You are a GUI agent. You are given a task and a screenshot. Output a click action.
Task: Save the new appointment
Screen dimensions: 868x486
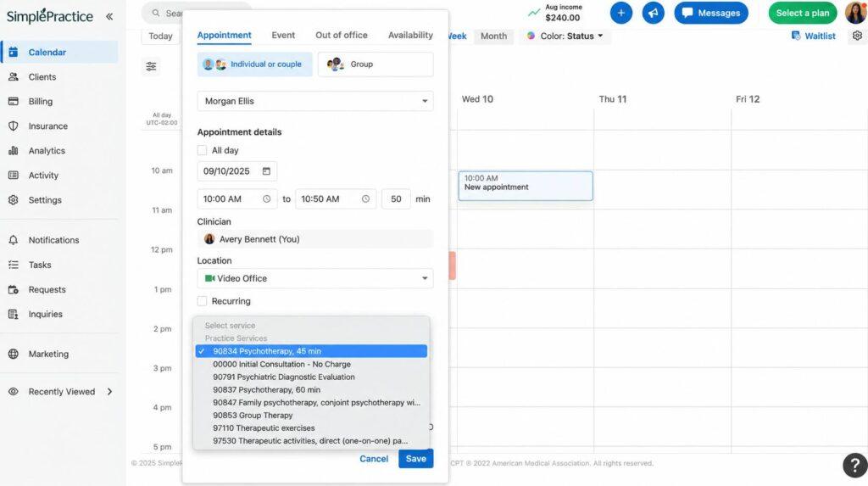tap(415, 459)
